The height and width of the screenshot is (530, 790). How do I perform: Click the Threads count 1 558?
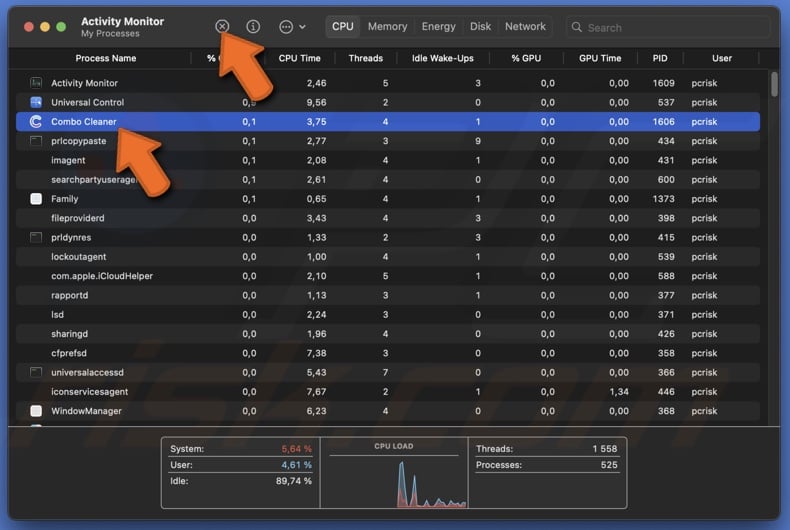click(605, 448)
